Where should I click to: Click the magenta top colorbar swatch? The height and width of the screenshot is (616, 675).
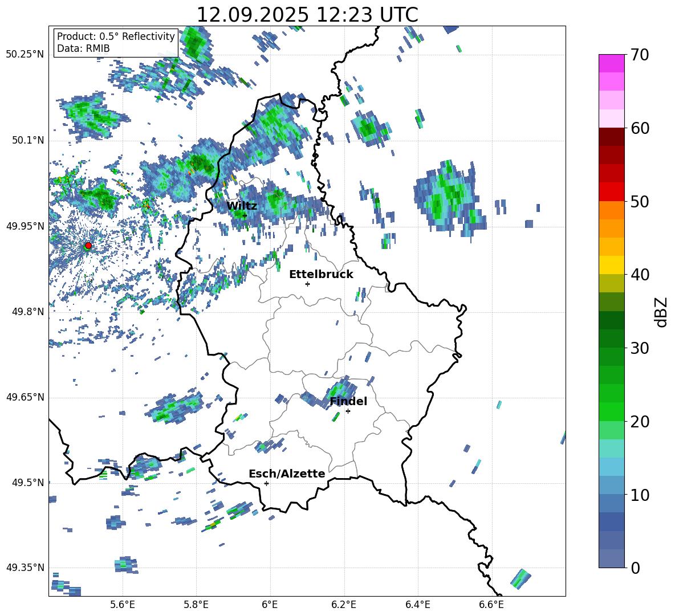pyautogui.click(x=611, y=63)
